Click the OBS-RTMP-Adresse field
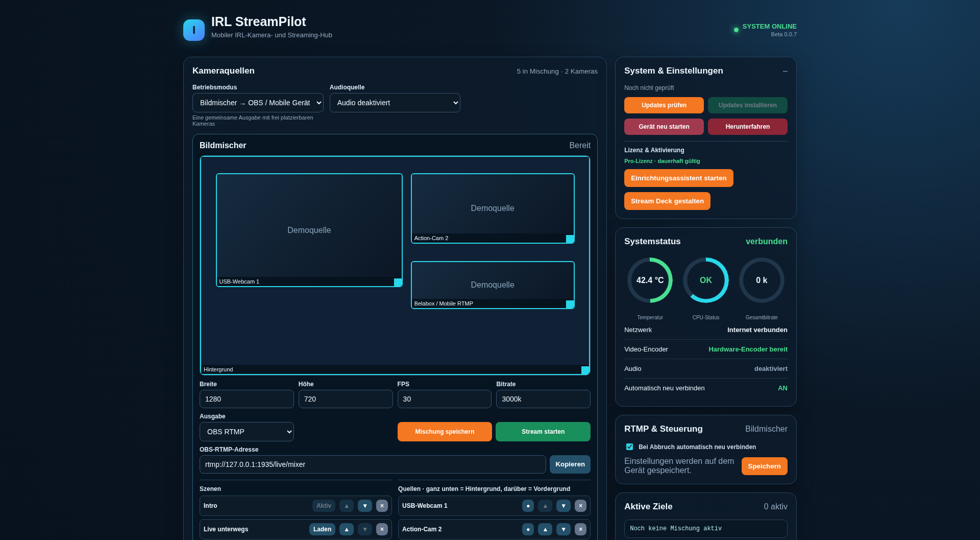The width and height of the screenshot is (980, 540). coord(373,464)
